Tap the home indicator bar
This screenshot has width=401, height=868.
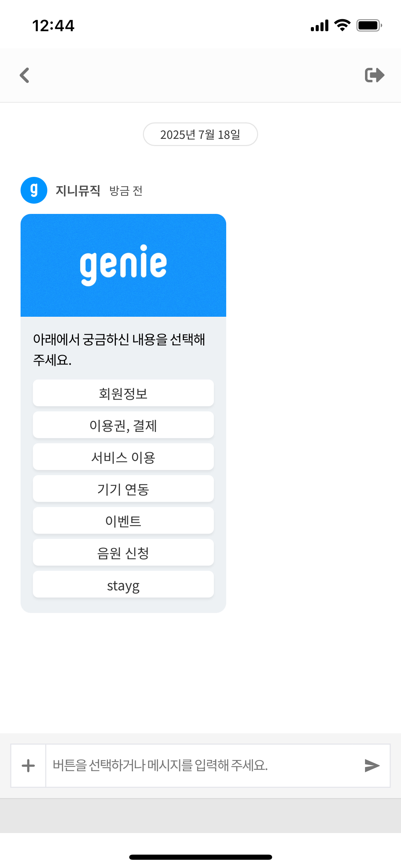(200, 857)
